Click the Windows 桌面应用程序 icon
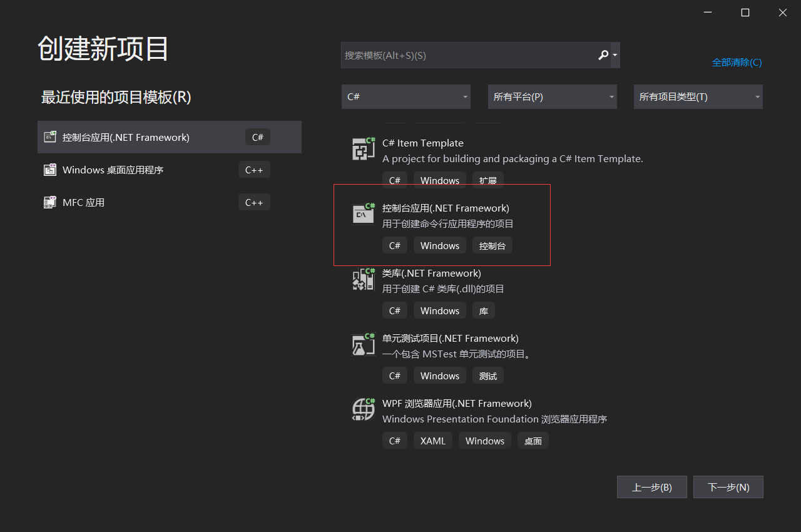801x532 pixels. click(50, 170)
